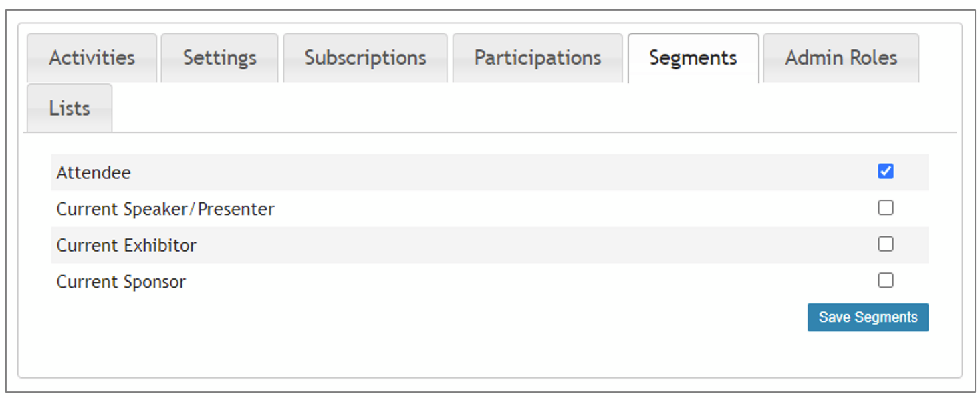
Task: Open the Admin Roles tab
Action: tap(840, 58)
